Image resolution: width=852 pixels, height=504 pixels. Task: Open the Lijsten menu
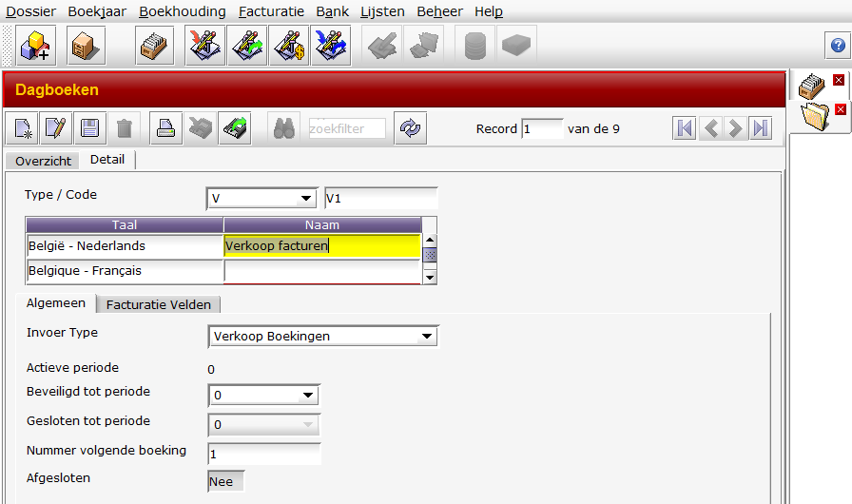(382, 11)
